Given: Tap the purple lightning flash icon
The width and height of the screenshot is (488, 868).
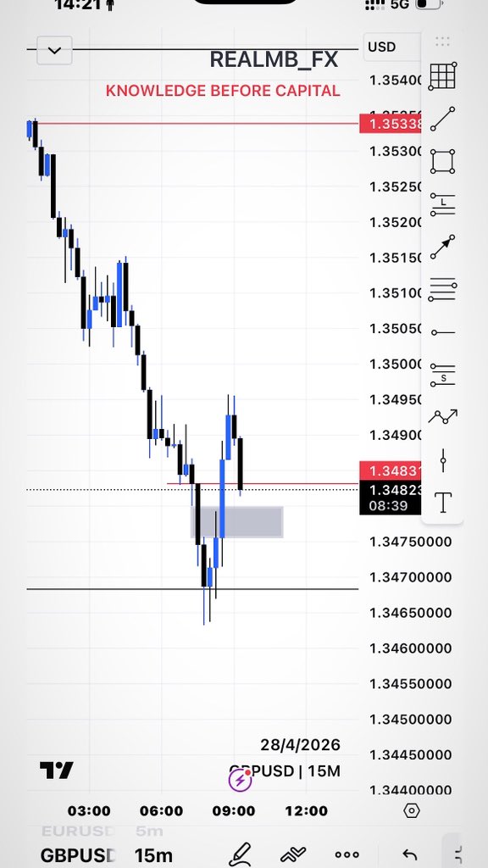Looking at the screenshot, I should [x=240, y=781].
